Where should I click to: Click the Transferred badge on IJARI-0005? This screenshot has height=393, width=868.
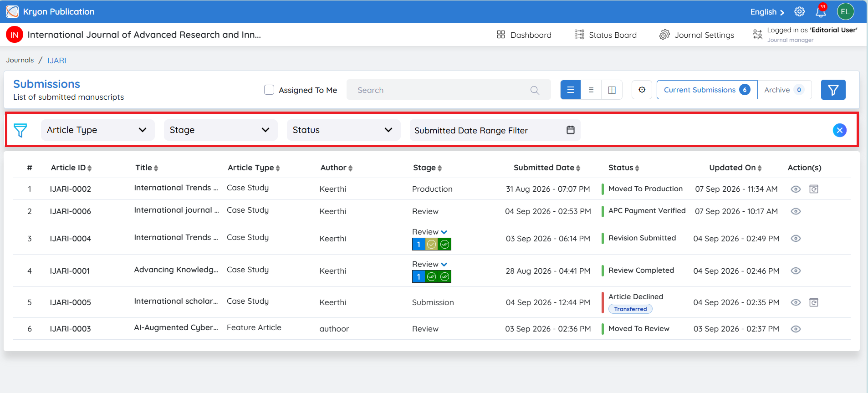(630, 309)
